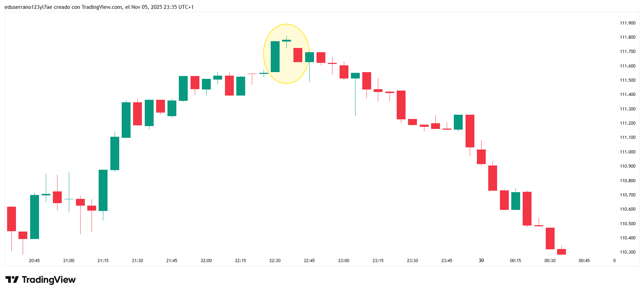Click the 22:30 time axis label
The height and width of the screenshot is (293, 644).
[x=275, y=261]
